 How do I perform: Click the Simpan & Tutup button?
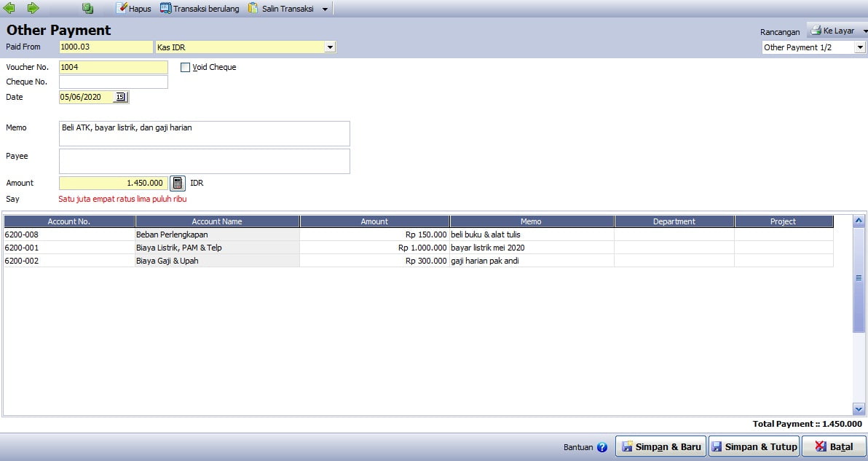(x=754, y=446)
